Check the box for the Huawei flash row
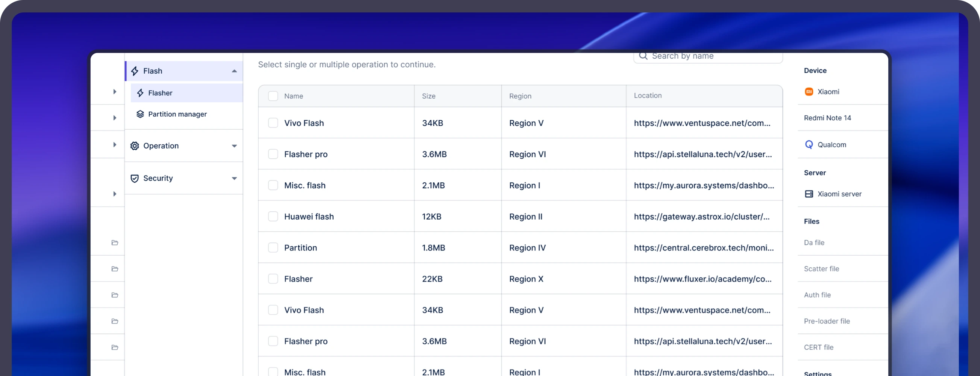Viewport: 980px width, 376px height. tap(273, 217)
